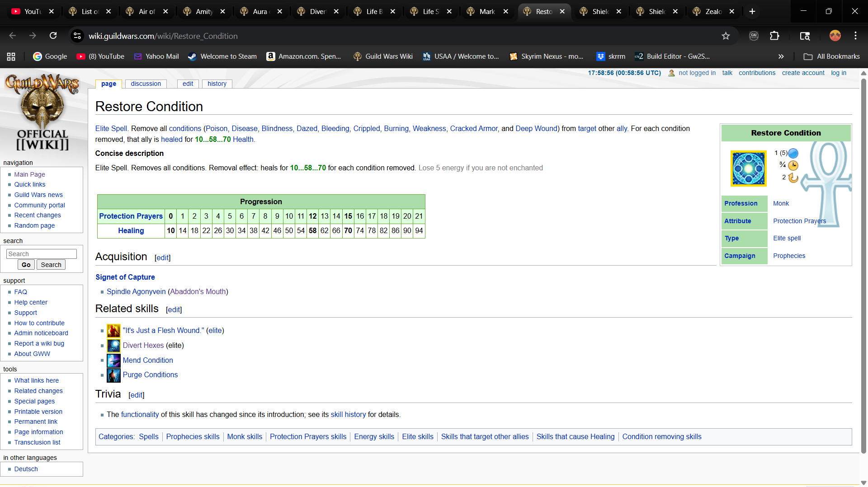This screenshot has width=868, height=487.
Task: Open the Deep Wound condition link
Action: click(x=537, y=129)
